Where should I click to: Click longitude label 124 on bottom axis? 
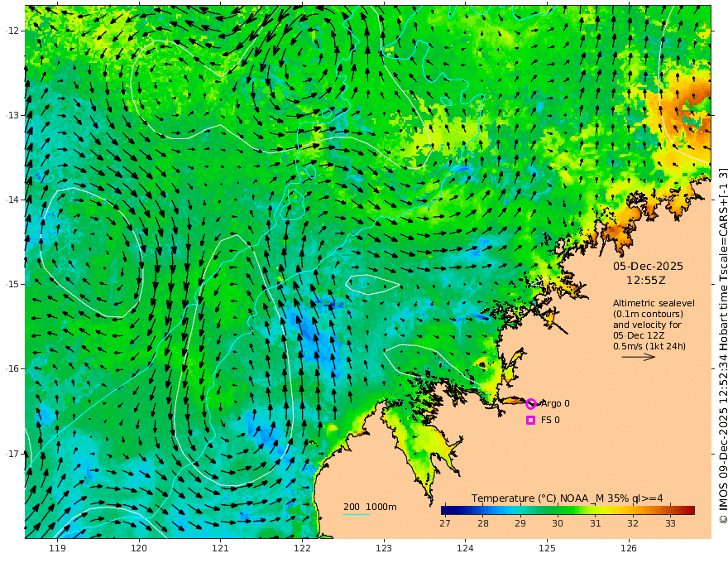(x=466, y=548)
